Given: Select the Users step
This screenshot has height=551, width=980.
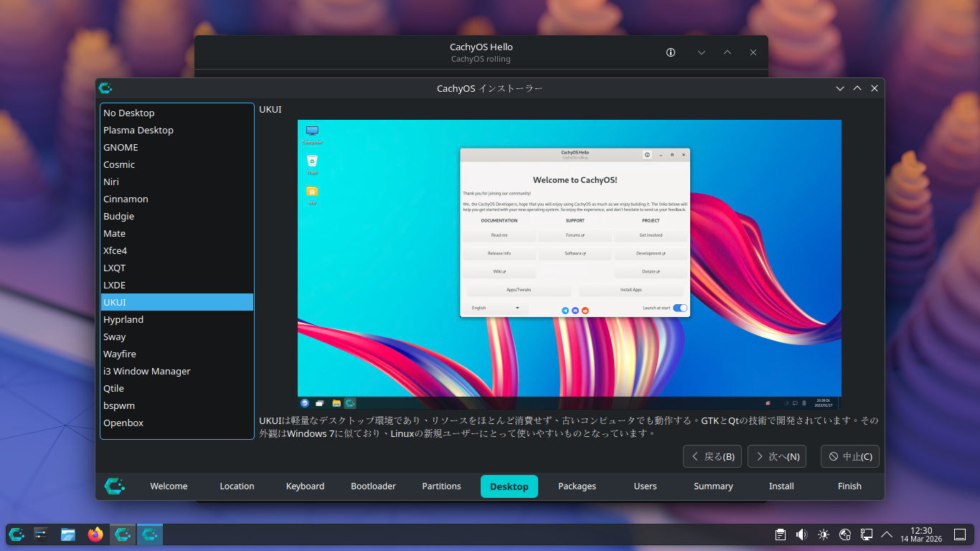Looking at the screenshot, I should coord(645,486).
